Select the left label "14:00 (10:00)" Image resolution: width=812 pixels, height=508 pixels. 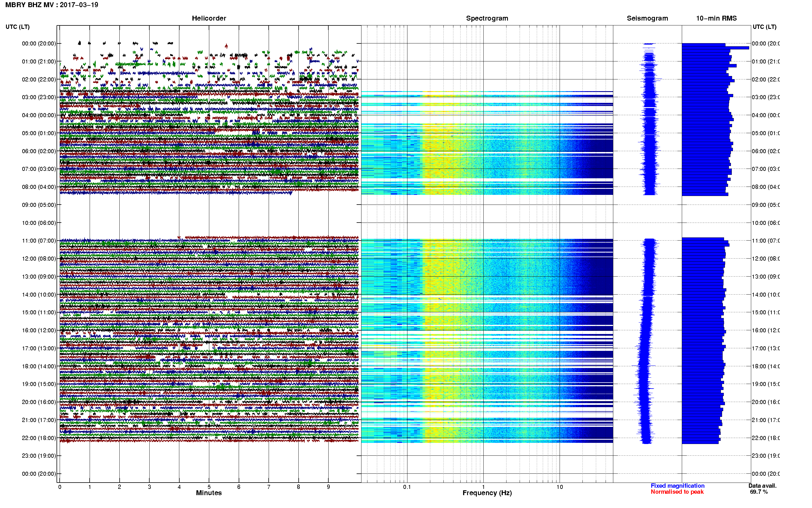(39, 295)
